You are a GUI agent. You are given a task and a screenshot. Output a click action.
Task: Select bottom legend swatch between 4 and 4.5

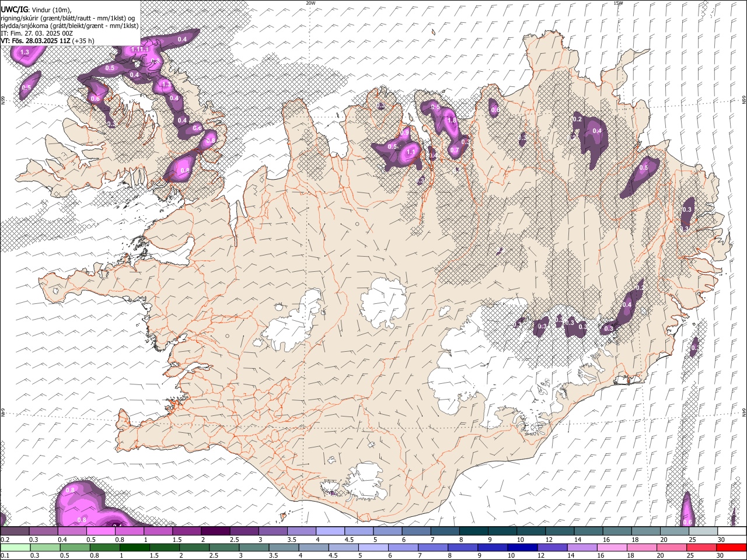(313, 547)
